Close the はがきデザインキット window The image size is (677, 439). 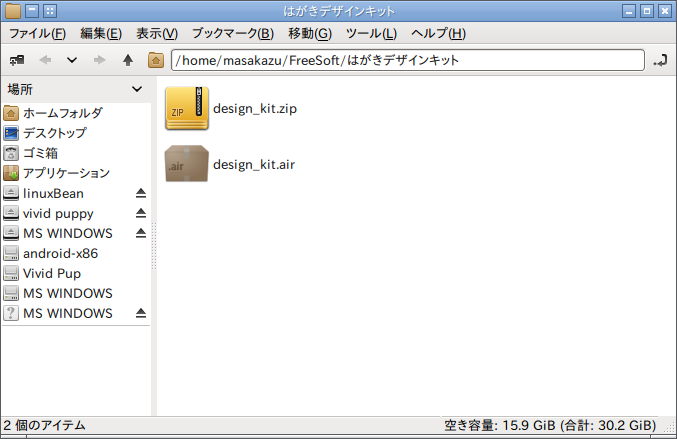[x=664, y=11]
